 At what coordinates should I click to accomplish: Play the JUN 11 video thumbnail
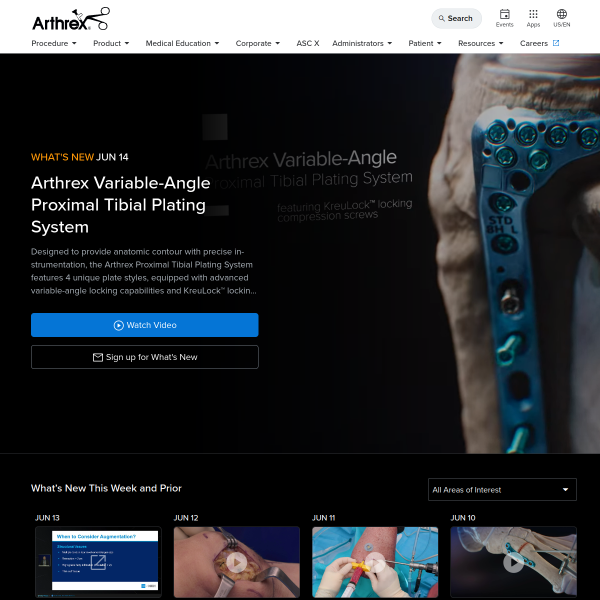coord(375,562)
